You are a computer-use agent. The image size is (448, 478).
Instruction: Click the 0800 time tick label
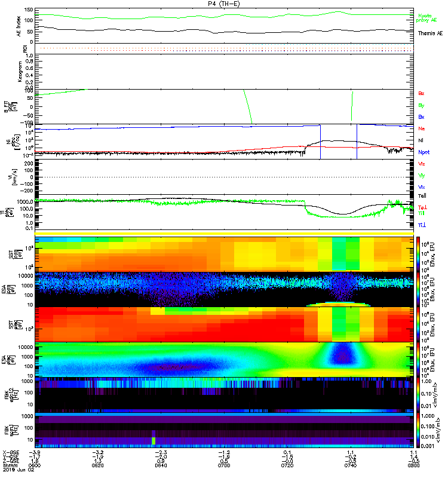[413, 465]
